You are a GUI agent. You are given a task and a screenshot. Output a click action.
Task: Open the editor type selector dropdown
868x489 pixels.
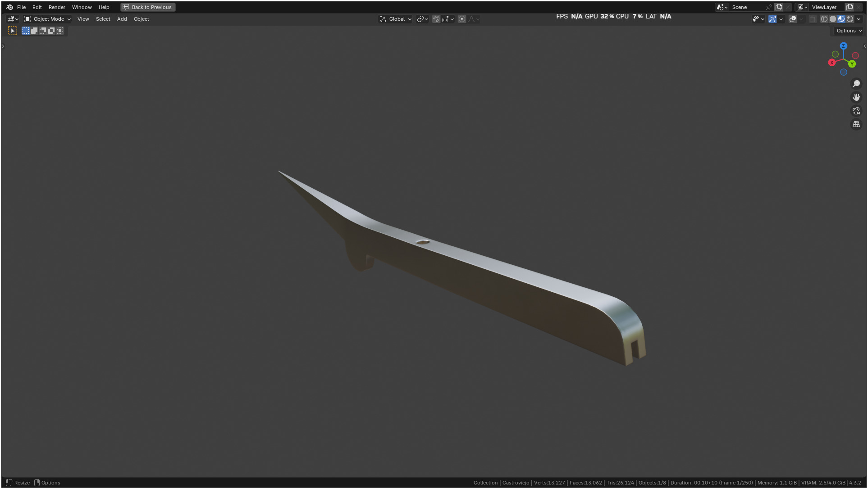[x=13, y=19]
